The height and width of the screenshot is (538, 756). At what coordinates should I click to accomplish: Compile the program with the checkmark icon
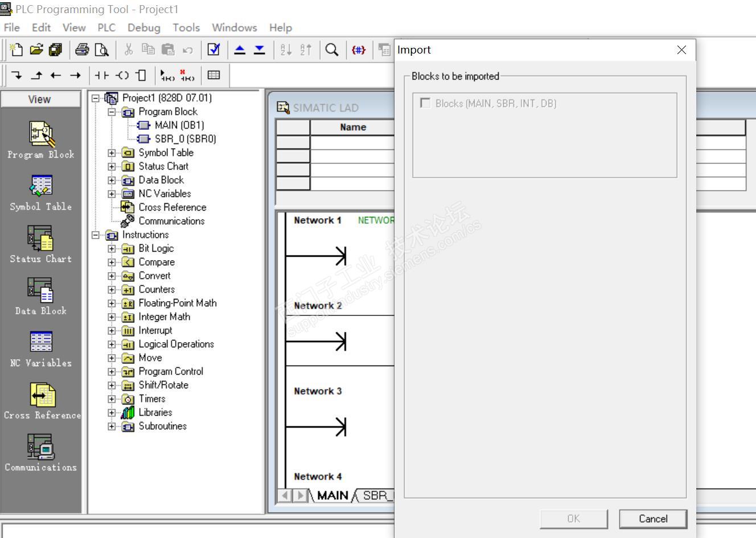(213, 50)
